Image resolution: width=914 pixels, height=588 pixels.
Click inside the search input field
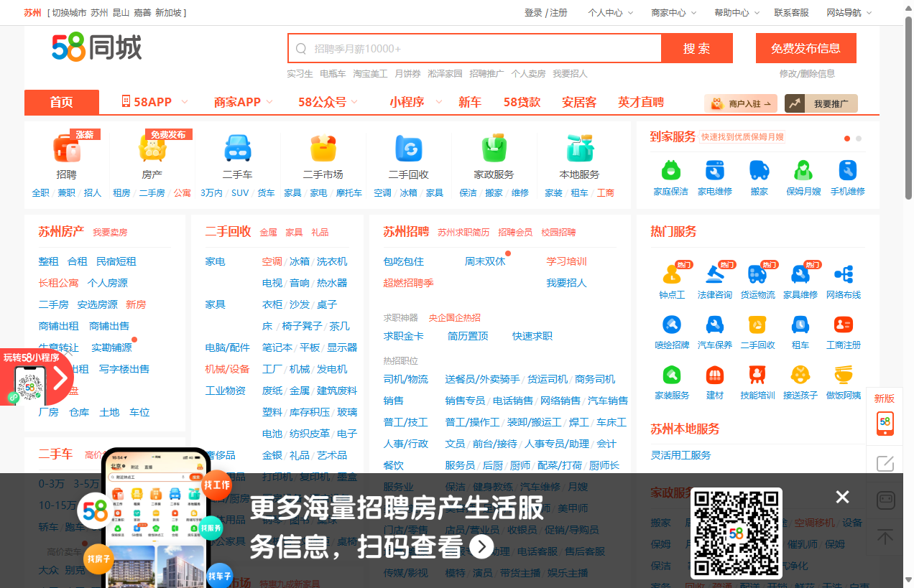click(474, 47)
